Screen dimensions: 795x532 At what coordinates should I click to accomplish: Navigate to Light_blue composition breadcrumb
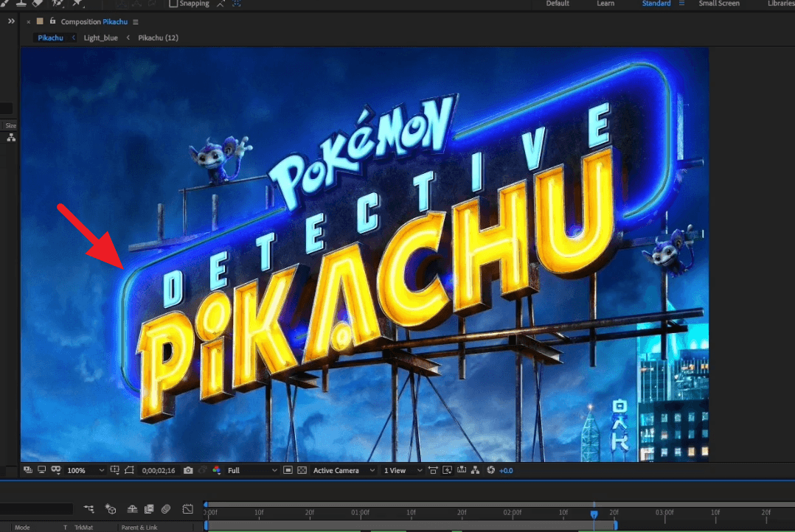point(100,38)
